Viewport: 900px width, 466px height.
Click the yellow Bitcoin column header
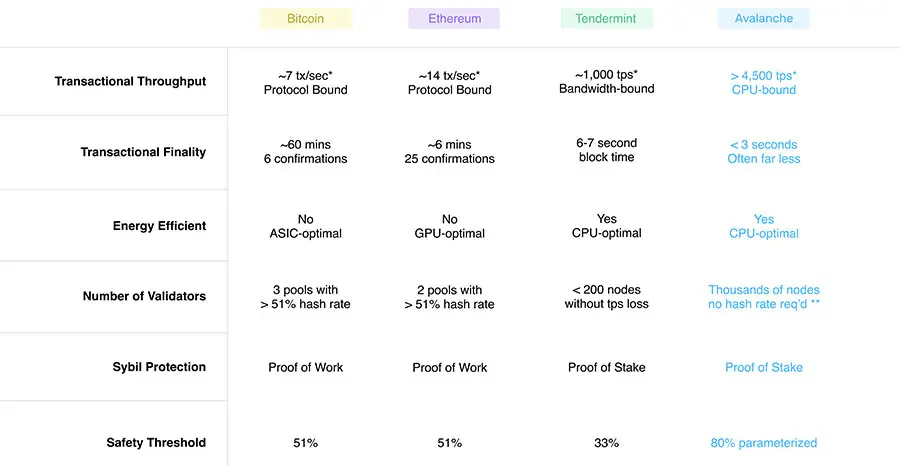pos(305,18)
